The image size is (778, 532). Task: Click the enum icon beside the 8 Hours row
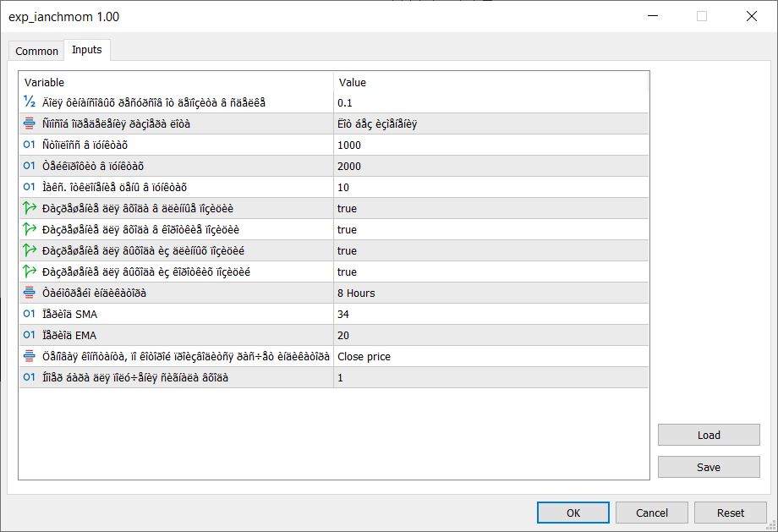point(30,293)
